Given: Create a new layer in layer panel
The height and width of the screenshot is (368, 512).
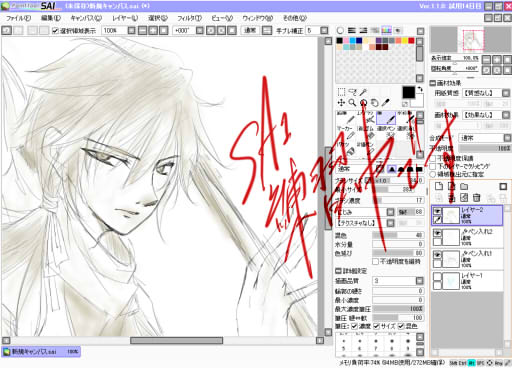Looking at the screenshot, I should coord(439,186).
